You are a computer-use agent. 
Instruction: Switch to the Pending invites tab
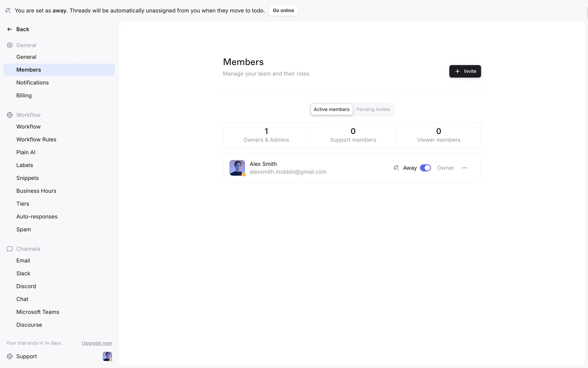373,109
